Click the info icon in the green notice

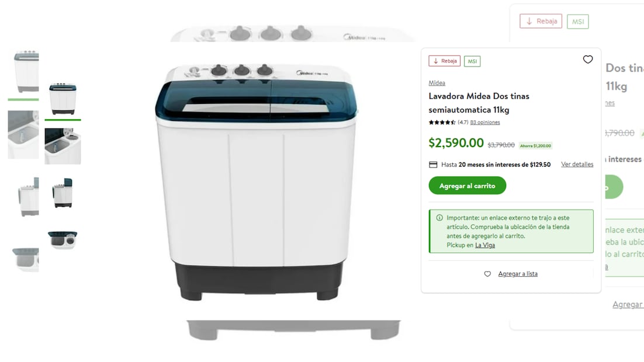[439, 218]
